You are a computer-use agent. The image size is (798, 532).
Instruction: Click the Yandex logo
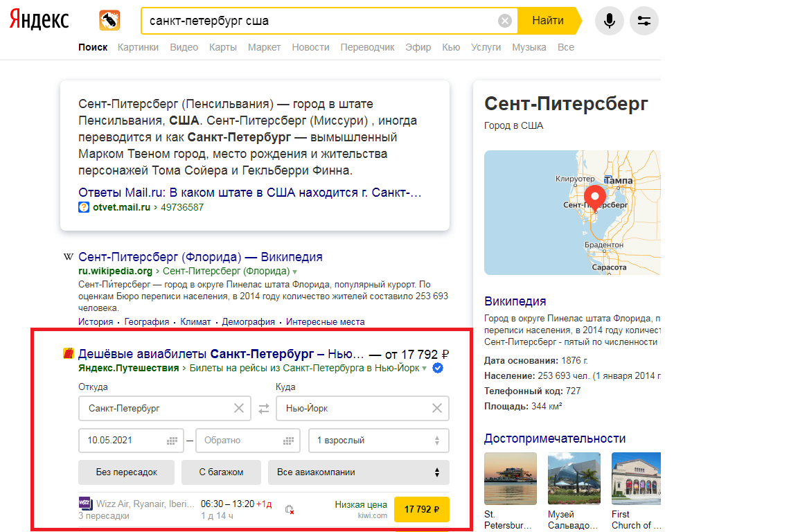[x=39, y=20]
